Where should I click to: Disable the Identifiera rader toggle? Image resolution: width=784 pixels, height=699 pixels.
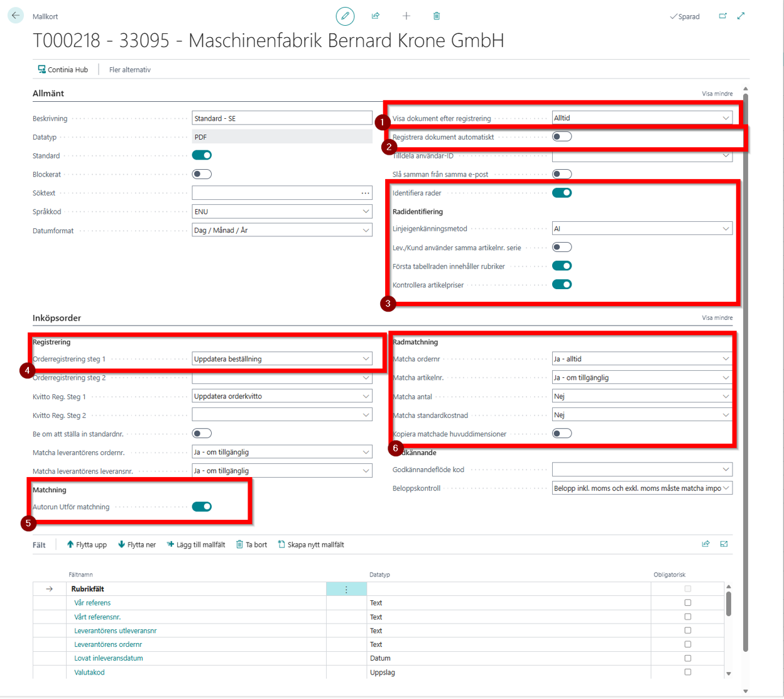pyautogui.click(x=562, y=193)
